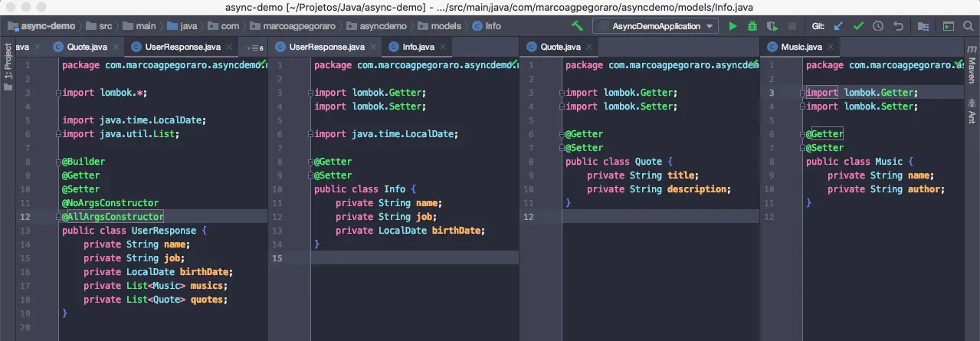Click the gray Stop square icon

[x=792, y=26]
